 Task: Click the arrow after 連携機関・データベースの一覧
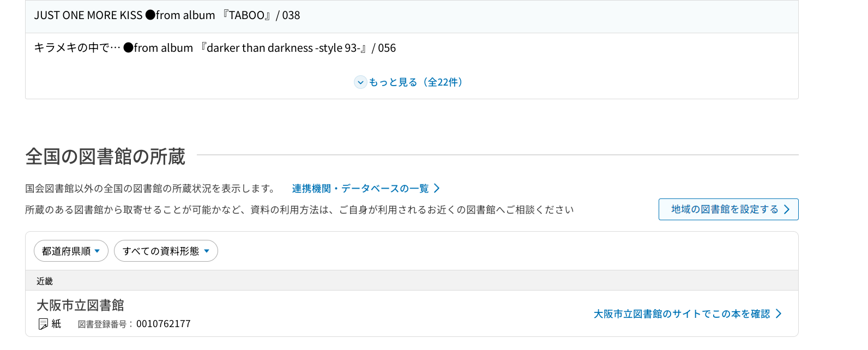pyautogui.click(x=437, y=189)
